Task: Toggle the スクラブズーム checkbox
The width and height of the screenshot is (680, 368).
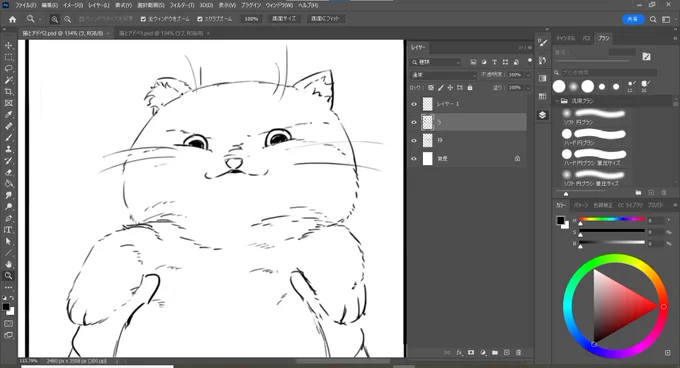Action: pos(199,19)
